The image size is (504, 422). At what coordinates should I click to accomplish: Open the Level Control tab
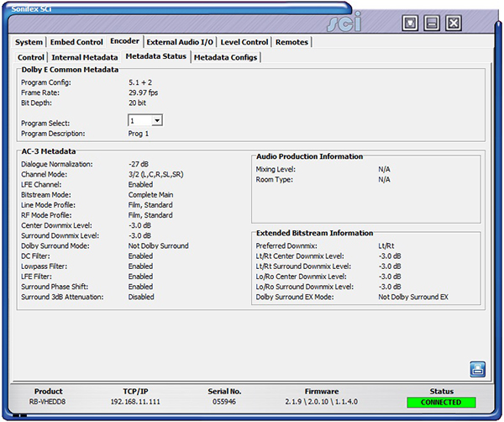click(x=244, y=42)
